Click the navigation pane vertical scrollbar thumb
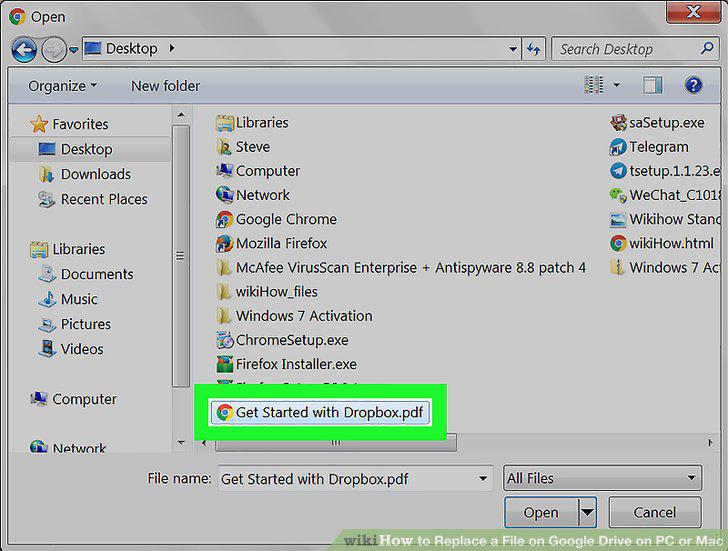 [x=181, y=256]
